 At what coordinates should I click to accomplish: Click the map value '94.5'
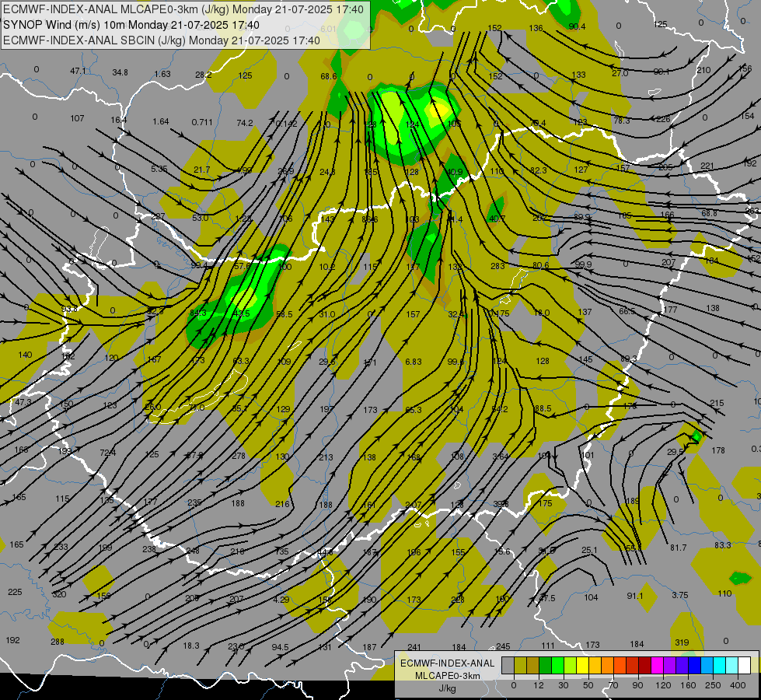pos(280,647)
